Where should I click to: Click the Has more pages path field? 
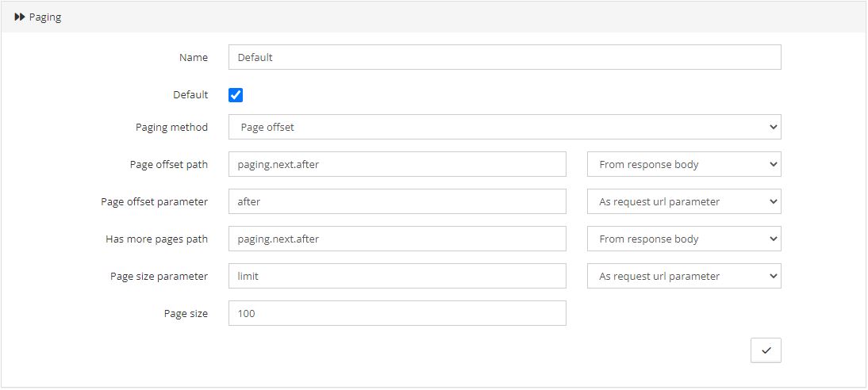click(397, 239)
